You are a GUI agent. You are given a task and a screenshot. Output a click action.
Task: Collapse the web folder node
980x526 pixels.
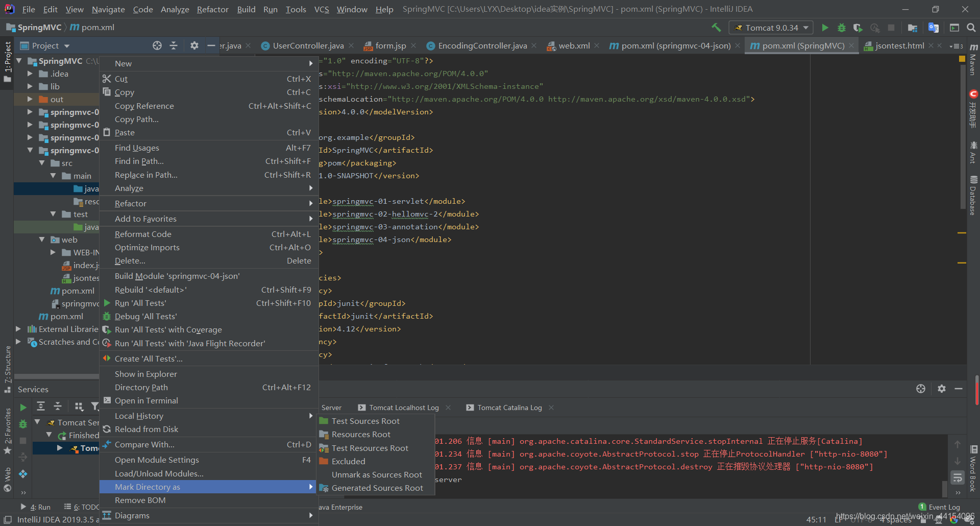42,240
